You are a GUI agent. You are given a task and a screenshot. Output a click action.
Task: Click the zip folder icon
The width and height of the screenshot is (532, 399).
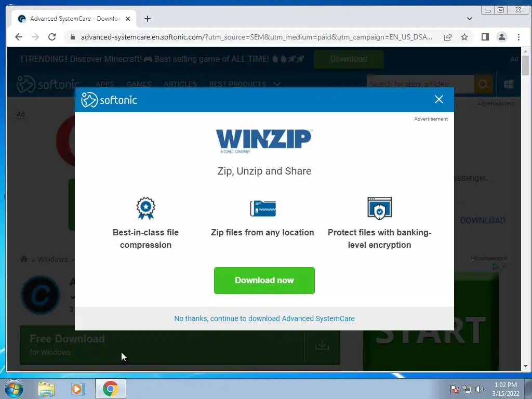coord(263,208)
